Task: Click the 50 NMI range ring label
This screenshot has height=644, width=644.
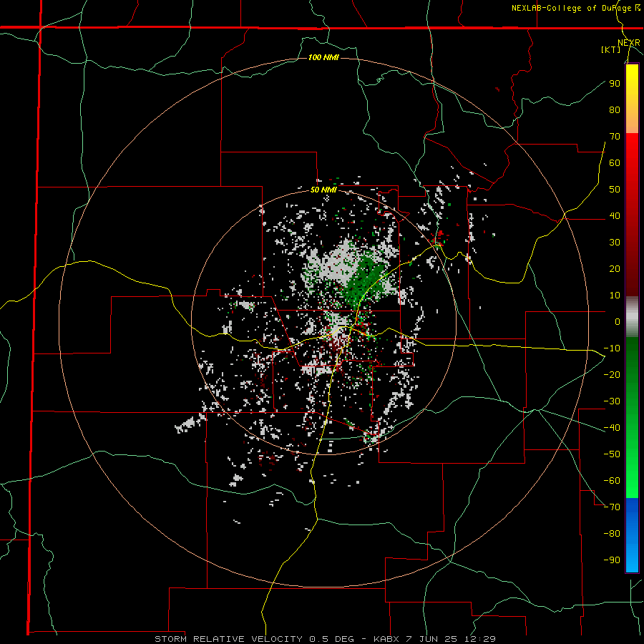Action: tap(323, 190)
